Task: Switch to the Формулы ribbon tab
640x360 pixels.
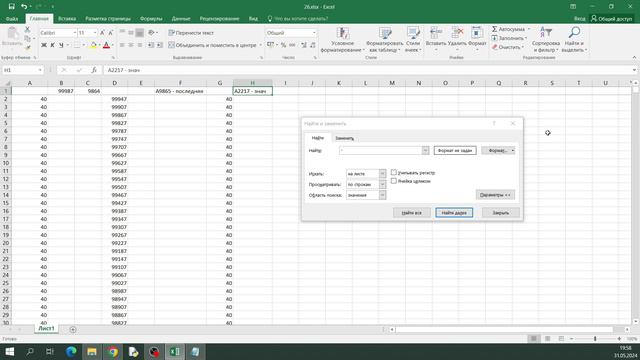Action: pyautogui.click(x=151, y=18)
